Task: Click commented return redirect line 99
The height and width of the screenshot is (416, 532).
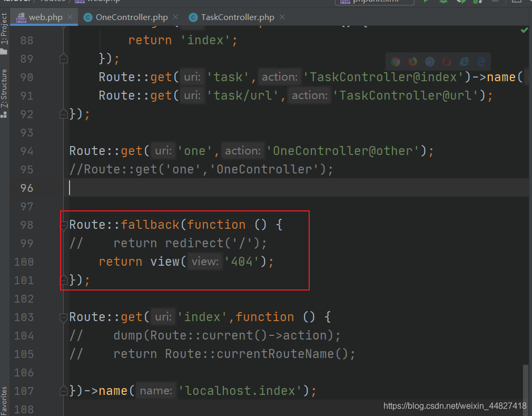Action: pos(168,243)
